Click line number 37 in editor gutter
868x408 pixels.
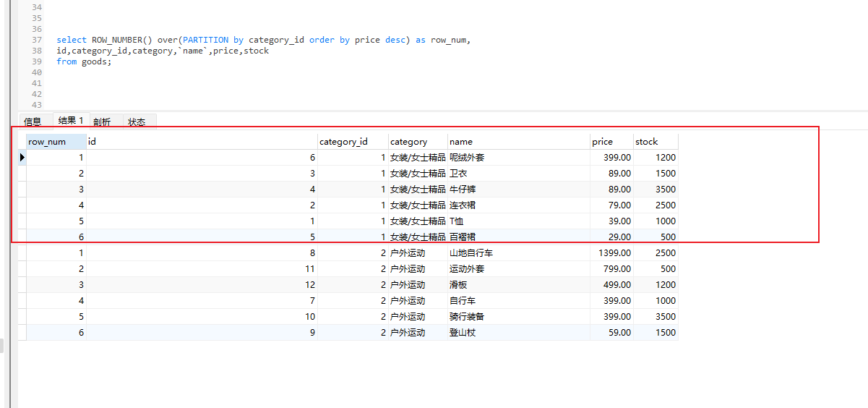click(x=37, y=40)
